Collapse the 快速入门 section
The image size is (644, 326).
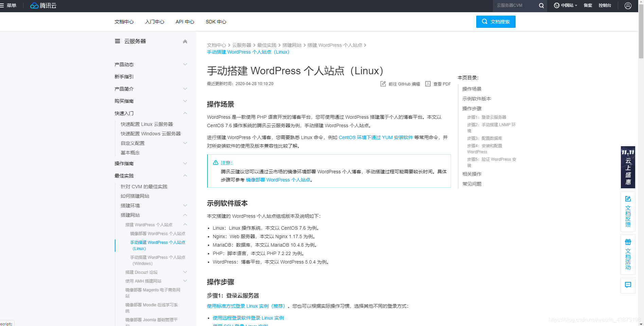tap(185, 113)
